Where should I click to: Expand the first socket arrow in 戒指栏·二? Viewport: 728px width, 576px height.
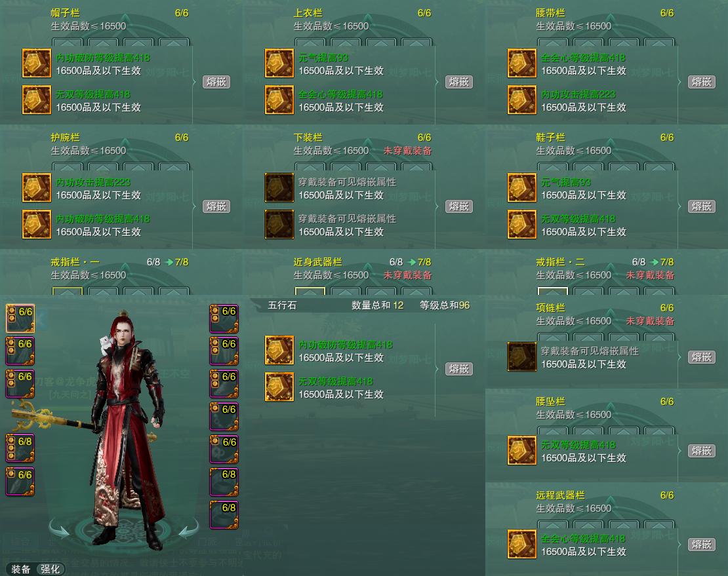(552, 291)
